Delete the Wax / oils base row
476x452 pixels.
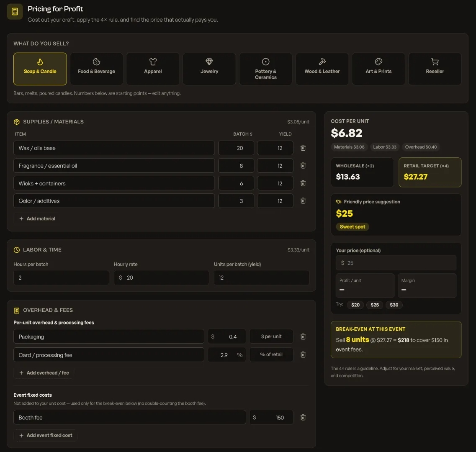click(x=303, y=148)
